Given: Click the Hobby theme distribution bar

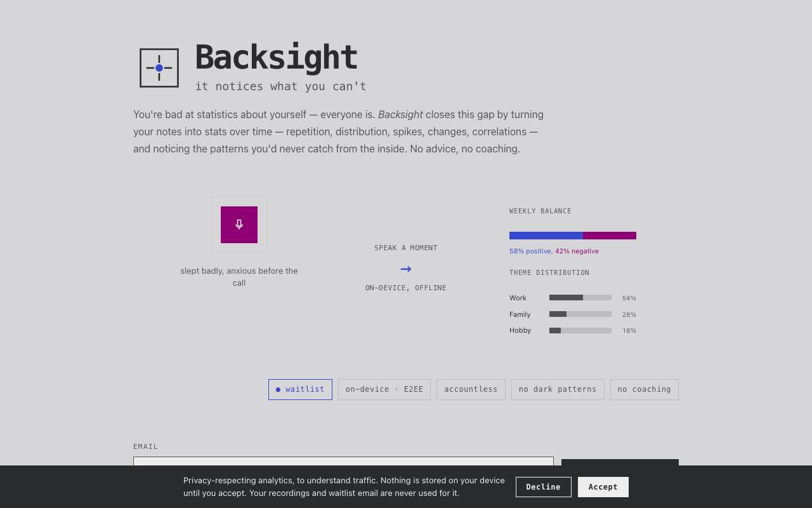Looking at the screenshot, I should coord(580,330).
